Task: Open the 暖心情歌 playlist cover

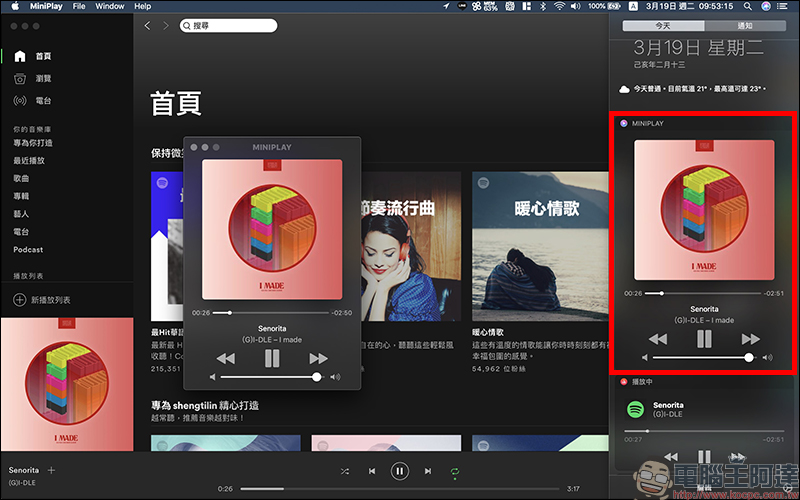Action: 540,246
